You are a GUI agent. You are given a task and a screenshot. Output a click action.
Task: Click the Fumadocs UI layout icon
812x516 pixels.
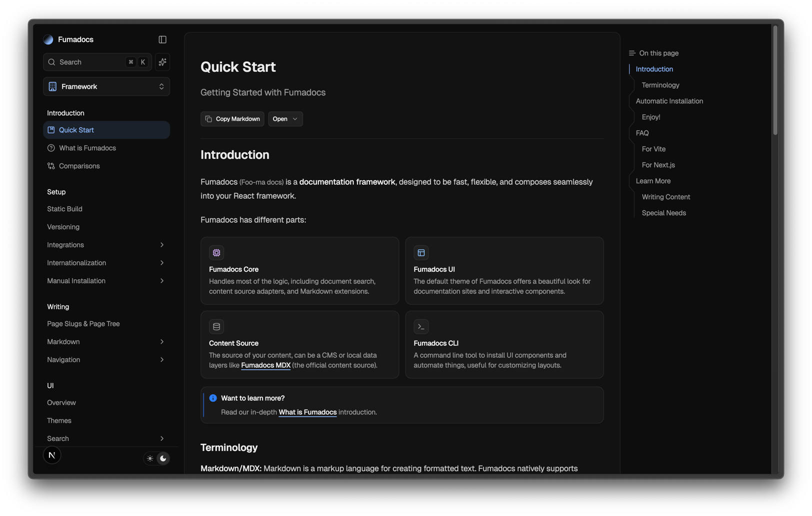[421, 253]
